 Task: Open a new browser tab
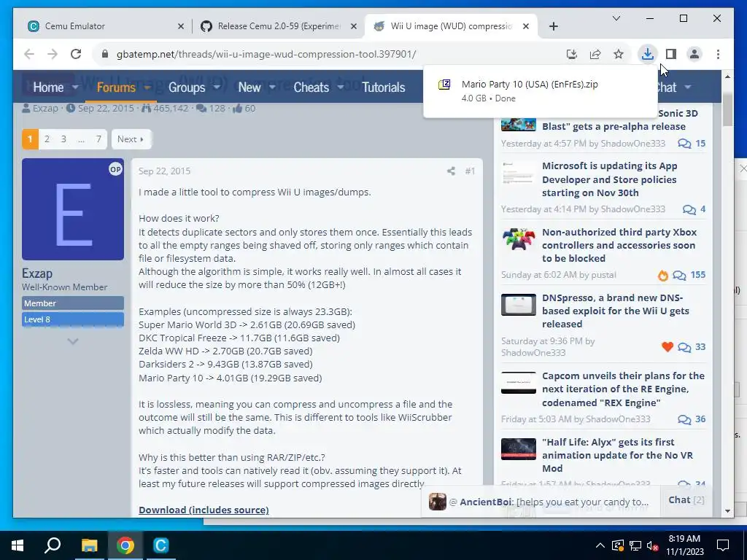click(553, 26)
